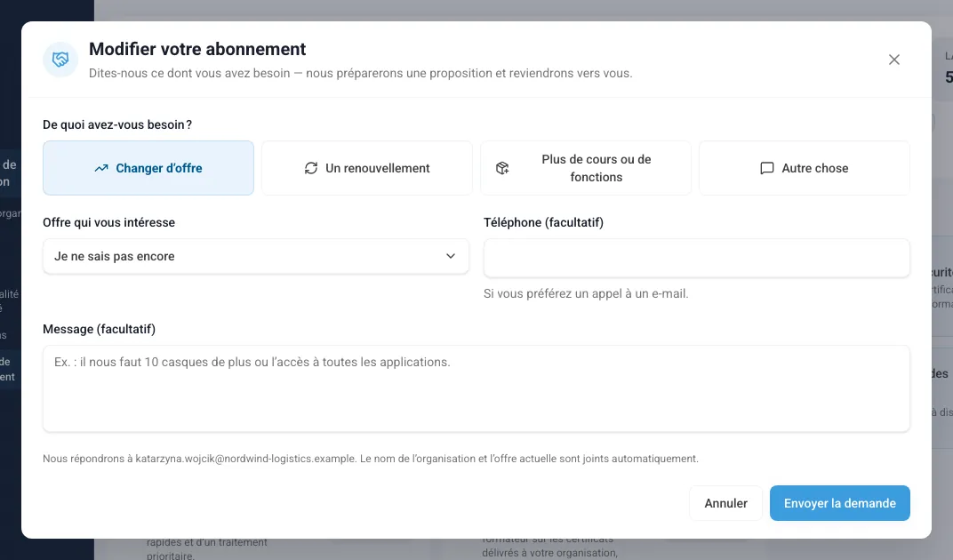Screen dimensions: 953x560
Task: Submit with Envoyer la demande
Action: tap(840, 503)
